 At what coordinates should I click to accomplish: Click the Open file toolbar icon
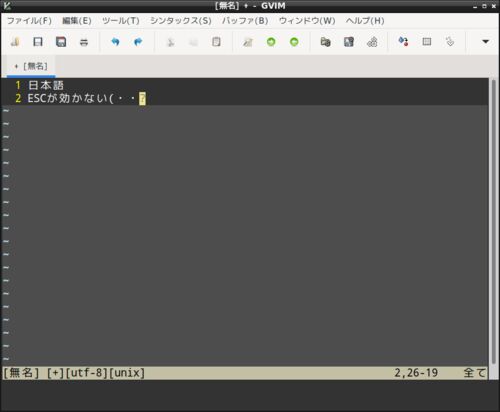(15, 42)
